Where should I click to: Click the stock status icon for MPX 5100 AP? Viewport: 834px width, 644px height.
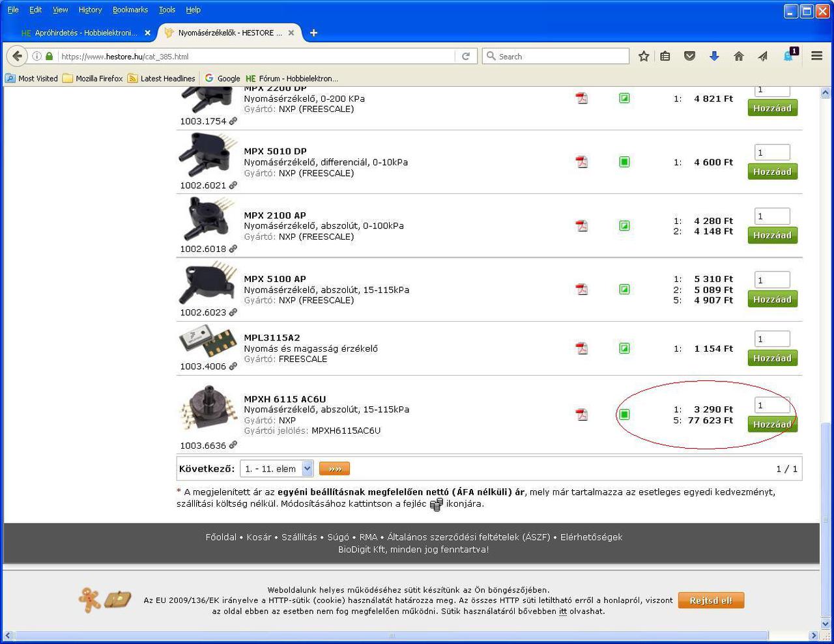point(624,289)
